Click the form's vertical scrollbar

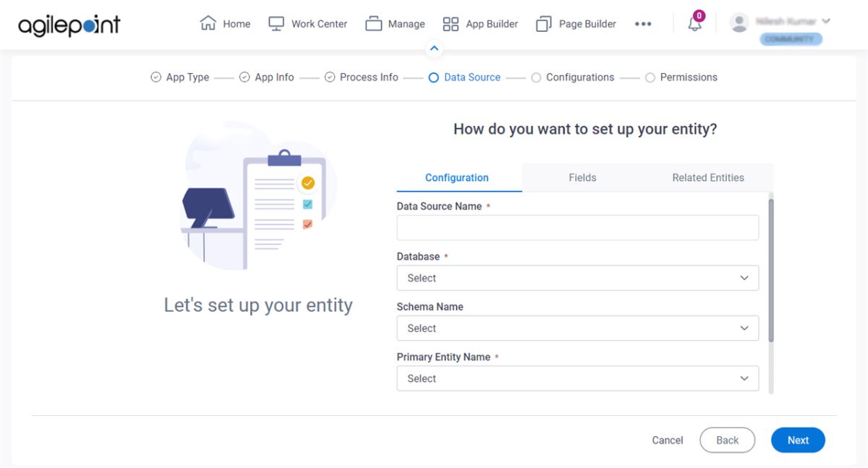pyautogui.click(x=771, y=270)
